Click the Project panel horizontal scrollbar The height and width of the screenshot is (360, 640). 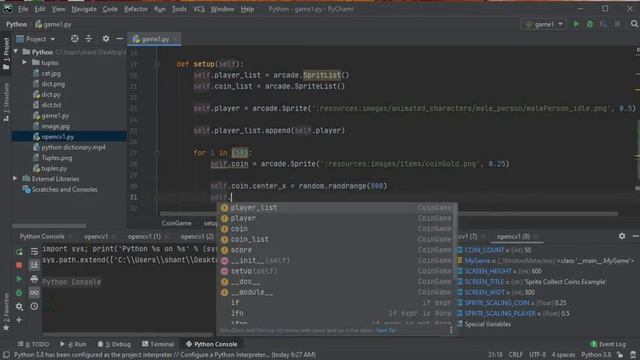click(x=49, y=226)
